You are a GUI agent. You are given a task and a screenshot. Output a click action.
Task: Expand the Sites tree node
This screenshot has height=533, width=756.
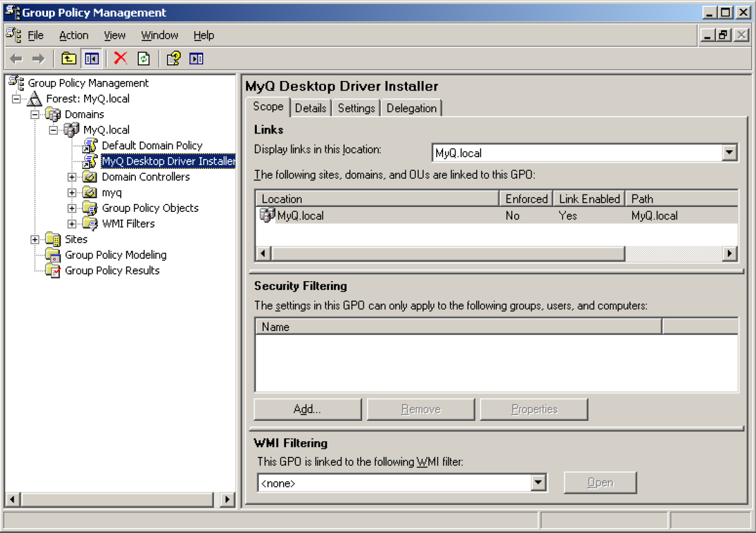click(x=35, y=239)
